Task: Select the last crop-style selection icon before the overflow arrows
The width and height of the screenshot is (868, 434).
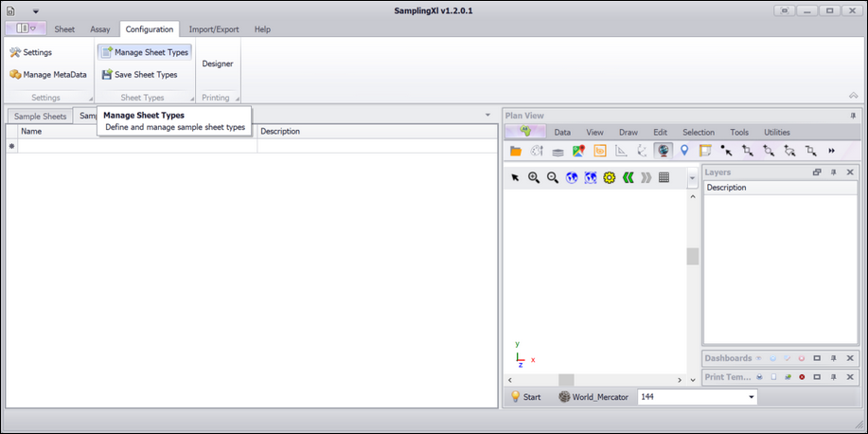Action: point(810,151)
